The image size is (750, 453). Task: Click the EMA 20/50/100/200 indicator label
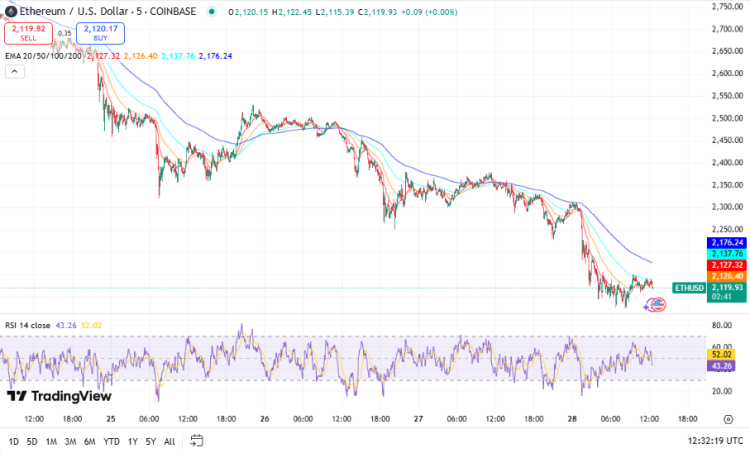coord(41,56)
